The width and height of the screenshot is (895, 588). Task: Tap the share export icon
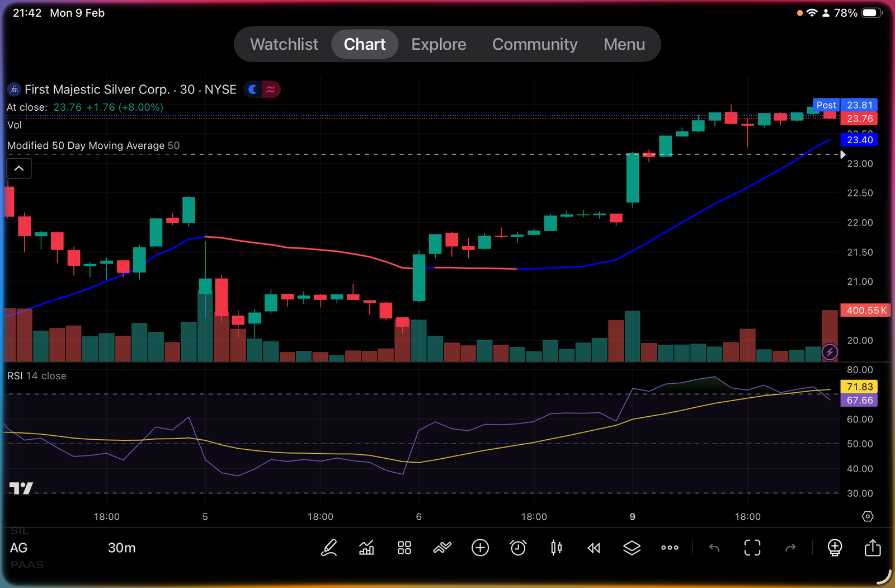[872, 548]
